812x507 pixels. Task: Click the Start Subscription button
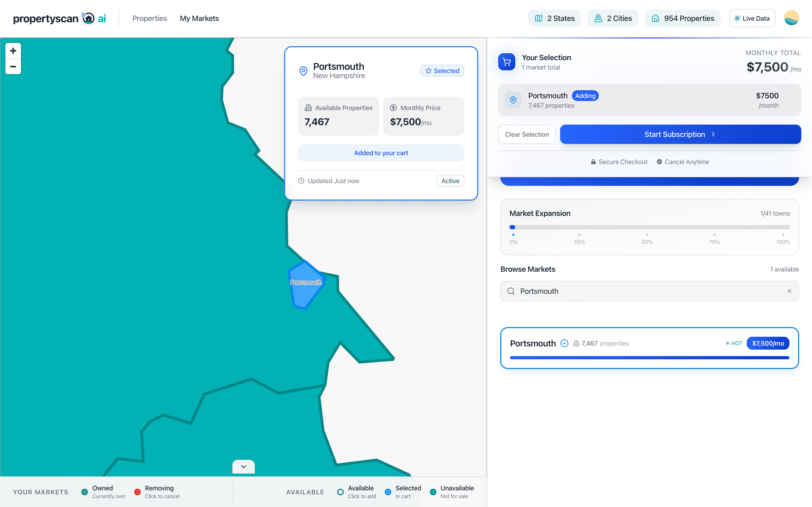pyautogui.click(x=680, y=135)
